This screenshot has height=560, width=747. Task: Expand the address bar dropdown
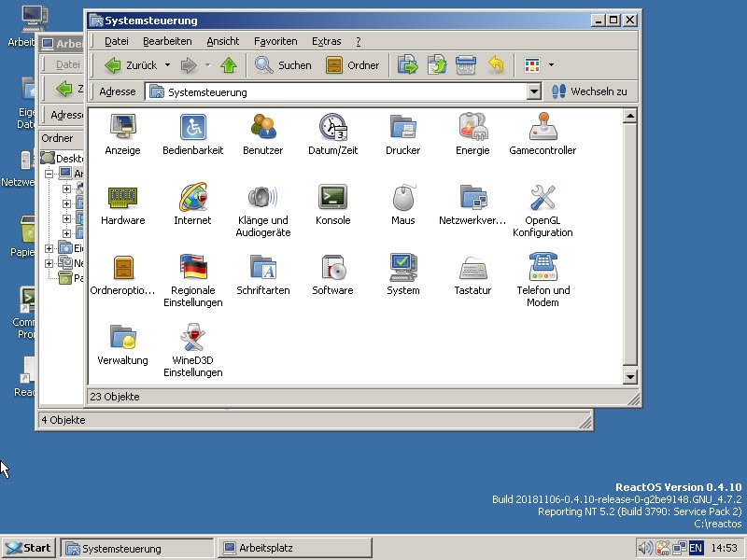click(x=534, y=91)
